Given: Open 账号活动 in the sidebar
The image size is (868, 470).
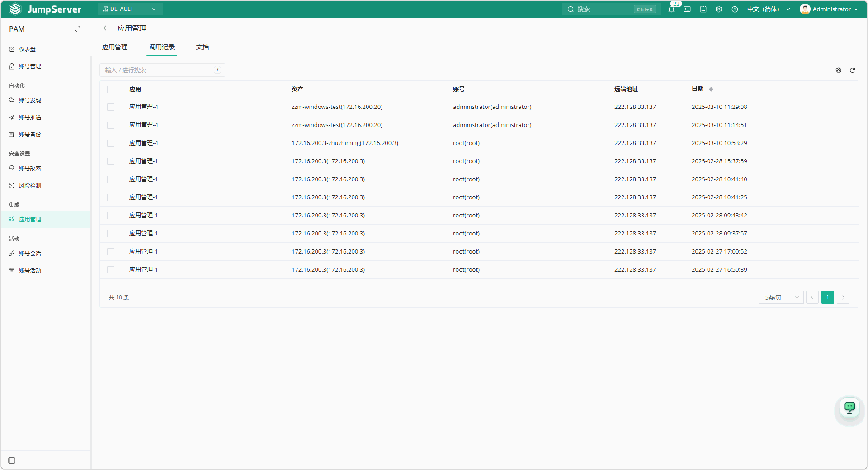Looking at the screenshot, I should [x=30, y=270].
